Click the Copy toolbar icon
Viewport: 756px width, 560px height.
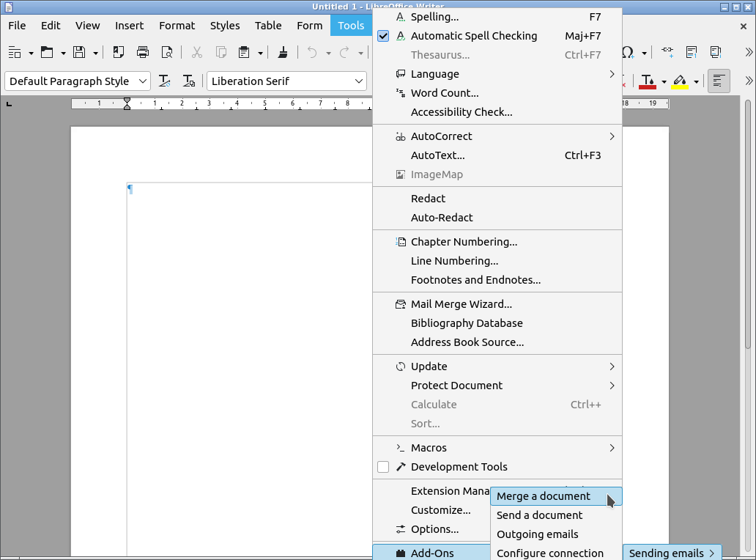click(x=221, y=52)
